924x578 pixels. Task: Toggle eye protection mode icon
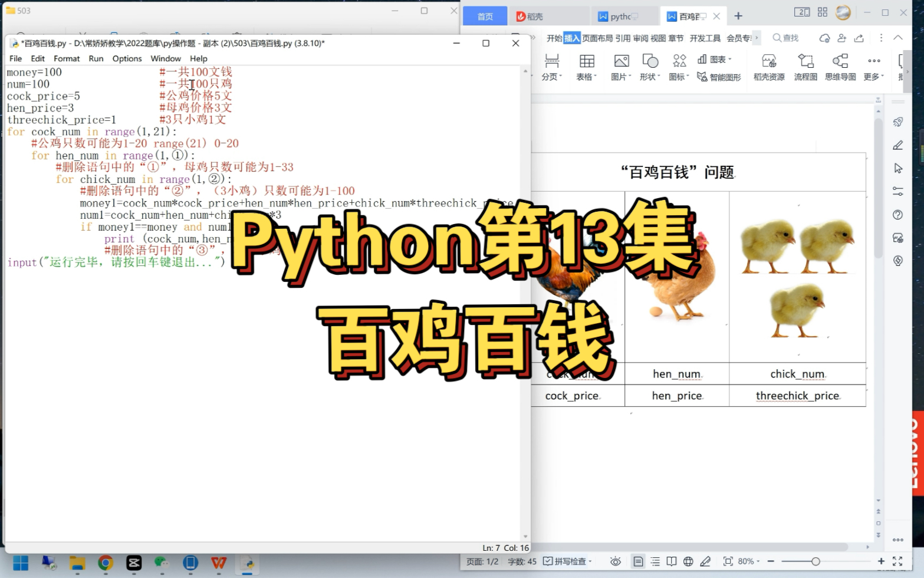pos(616,561)
